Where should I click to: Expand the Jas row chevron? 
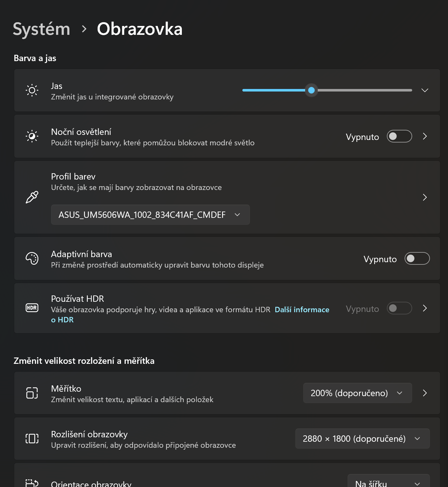click(425, 90)
